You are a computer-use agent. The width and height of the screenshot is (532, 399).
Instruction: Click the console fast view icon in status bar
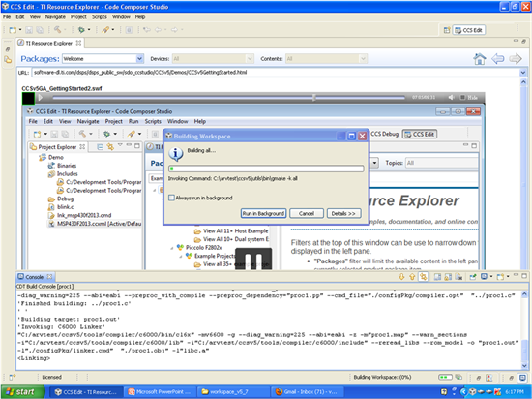(521, 378)
